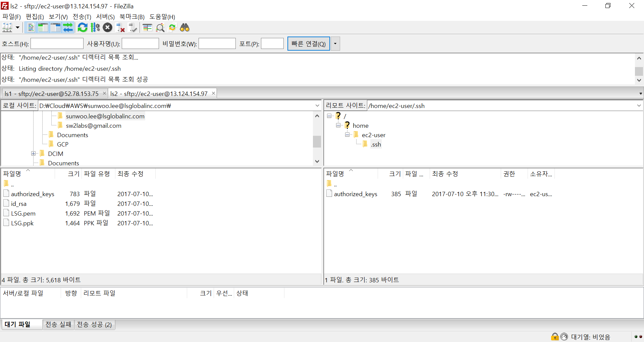Close the ls1 connection tab
Image resolution: width=644 pixels, height=342 pixels.
pos(104,93)
